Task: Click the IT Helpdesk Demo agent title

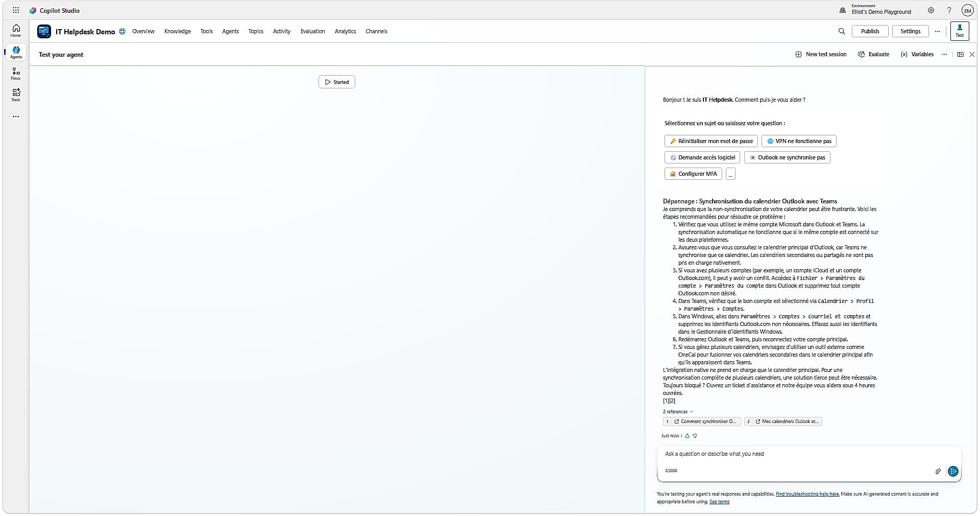Action: pyautogui.click(x=85, y=32)
